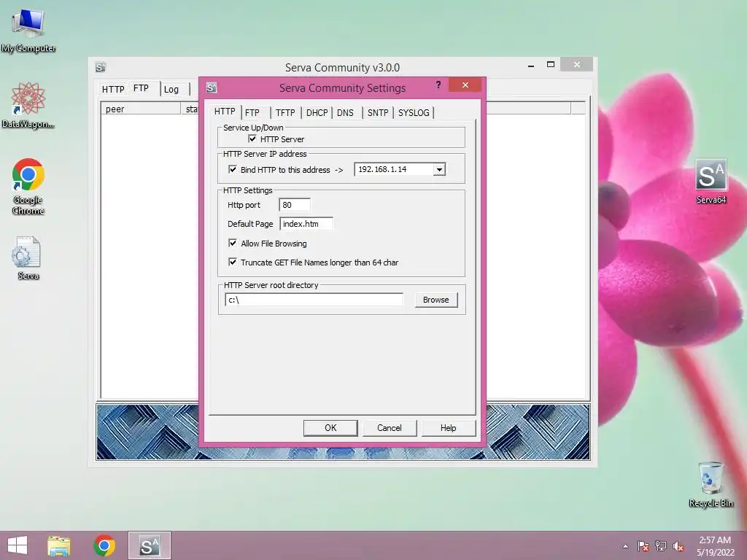Viewport: 747px width, 560px height.
Task: Switch to the SYSLOG settings tab
Action: pos(414,113)
